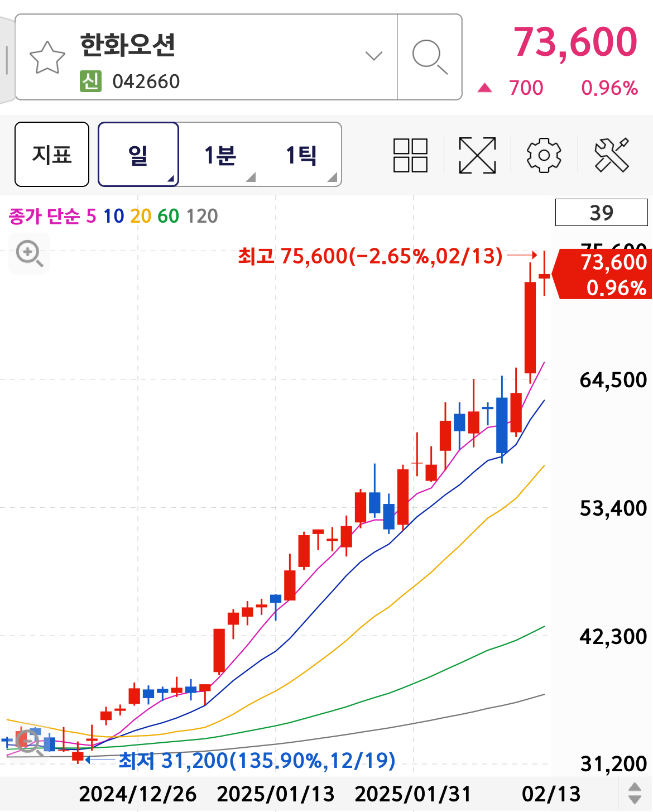Click the yellow 20-day moving average label
Screen dimensions: 653x812
(x=141, y=216)
